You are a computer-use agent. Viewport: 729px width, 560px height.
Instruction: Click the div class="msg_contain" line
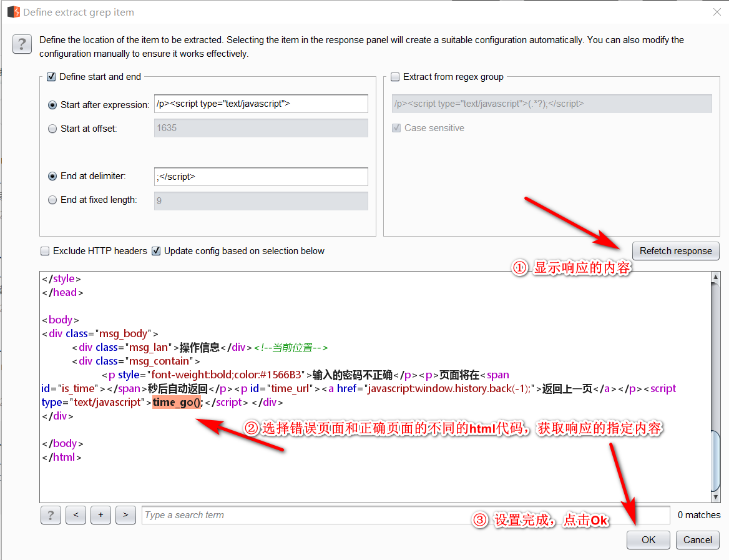pyautogui.click(x=136, y=361)
